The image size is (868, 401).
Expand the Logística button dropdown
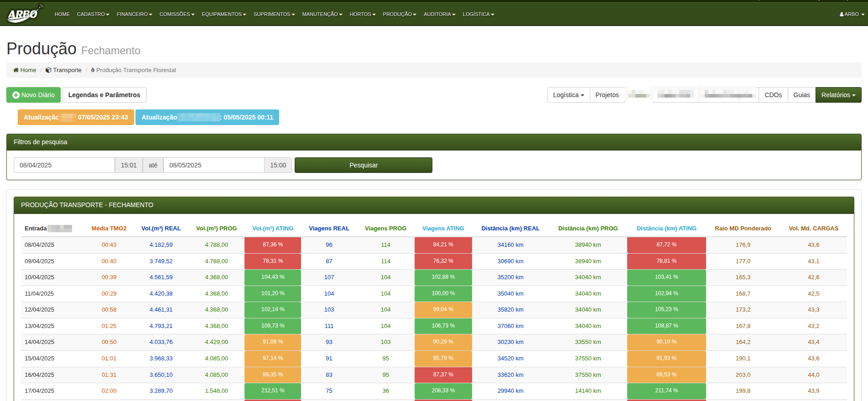point(568,95)
